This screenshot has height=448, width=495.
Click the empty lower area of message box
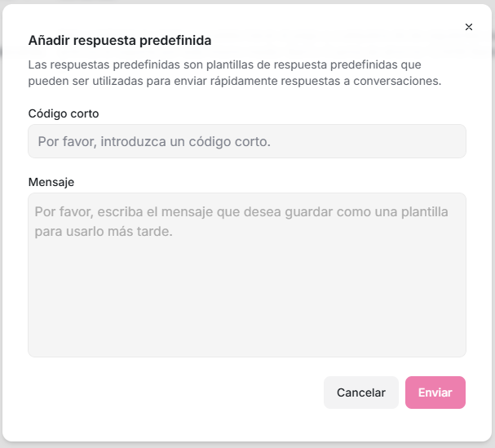pos(247,318)
